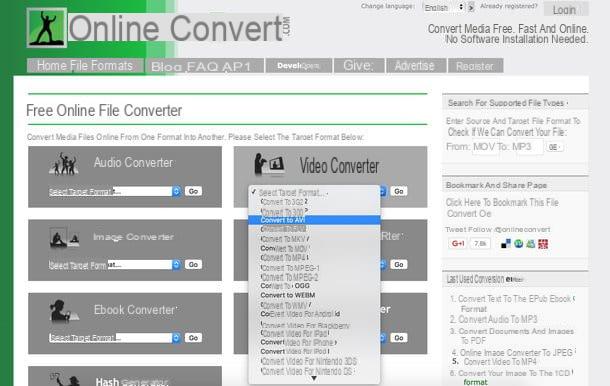
Task: Click the red grid share icon
Action: [543, 244]
